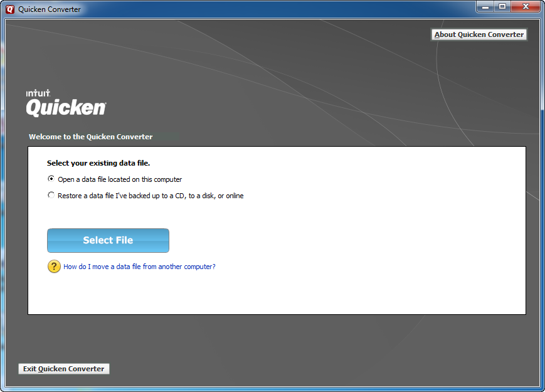
Task: Click the Intuit Quicken logo
Action: (x=66, y=103)
